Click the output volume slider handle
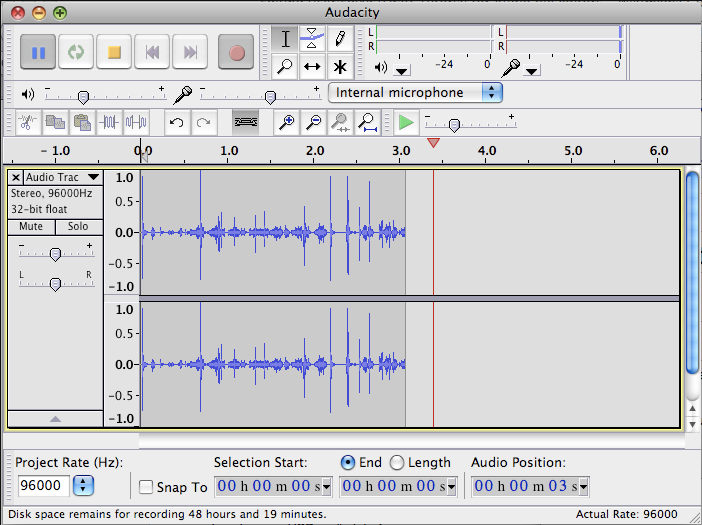 pos(83,97)
